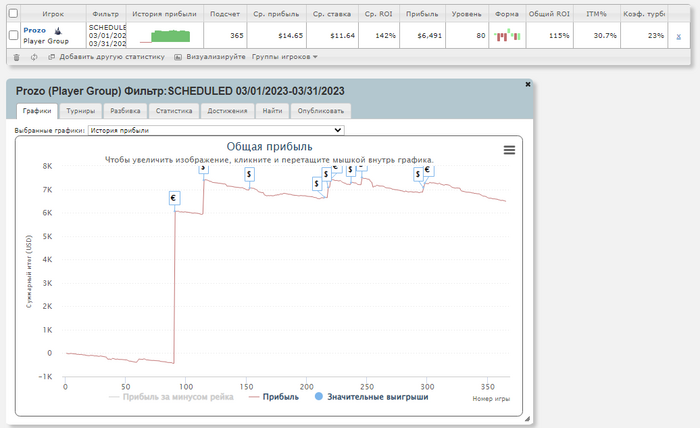The width and height of the screenshot is (700, 428).
Task: Sort by the Игрок column header
Action: [x=53, y=14]
